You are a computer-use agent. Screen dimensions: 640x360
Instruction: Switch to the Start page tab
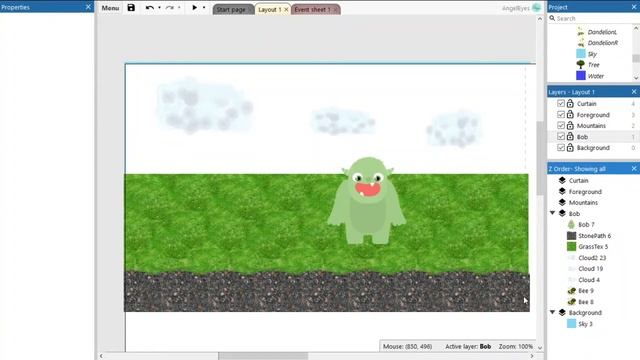[x=231, y=9]
